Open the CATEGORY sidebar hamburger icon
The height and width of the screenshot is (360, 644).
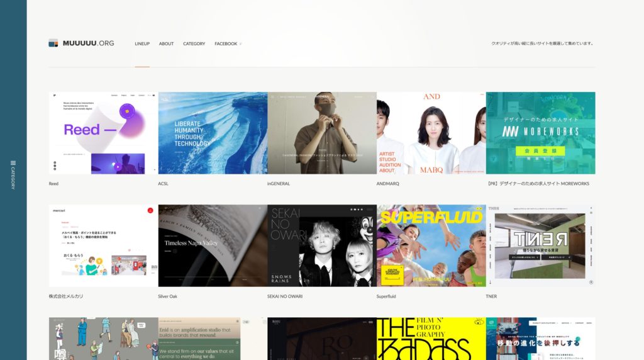coord(13,163)
